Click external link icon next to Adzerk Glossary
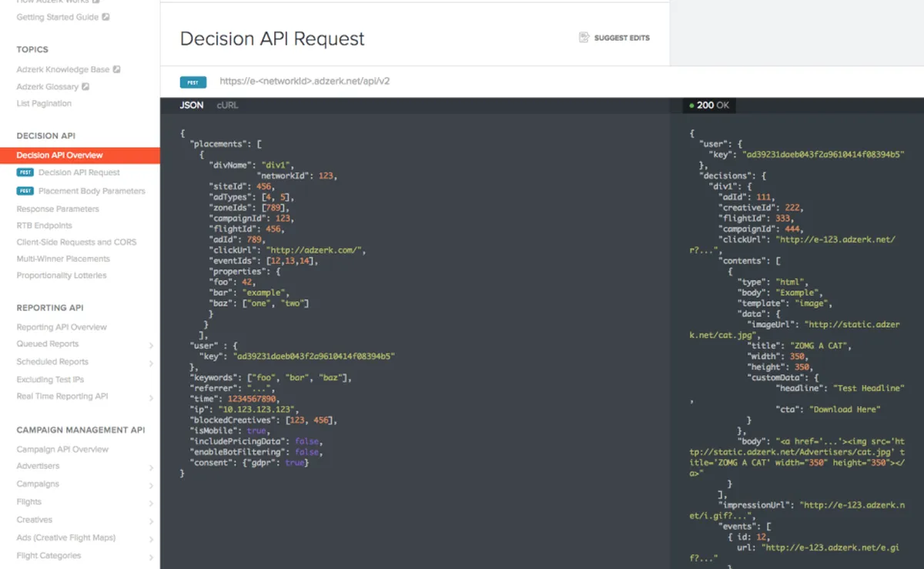 point(85,87)
